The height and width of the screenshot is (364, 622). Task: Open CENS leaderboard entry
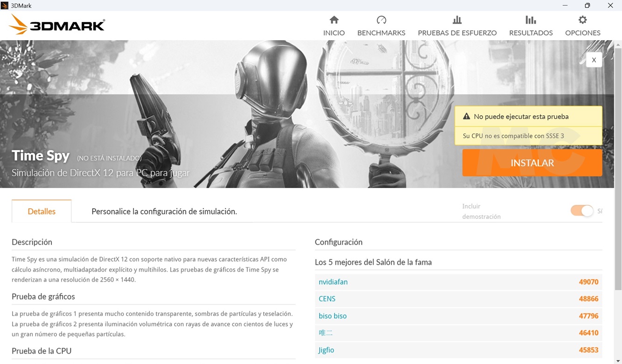tap(327, 299)
